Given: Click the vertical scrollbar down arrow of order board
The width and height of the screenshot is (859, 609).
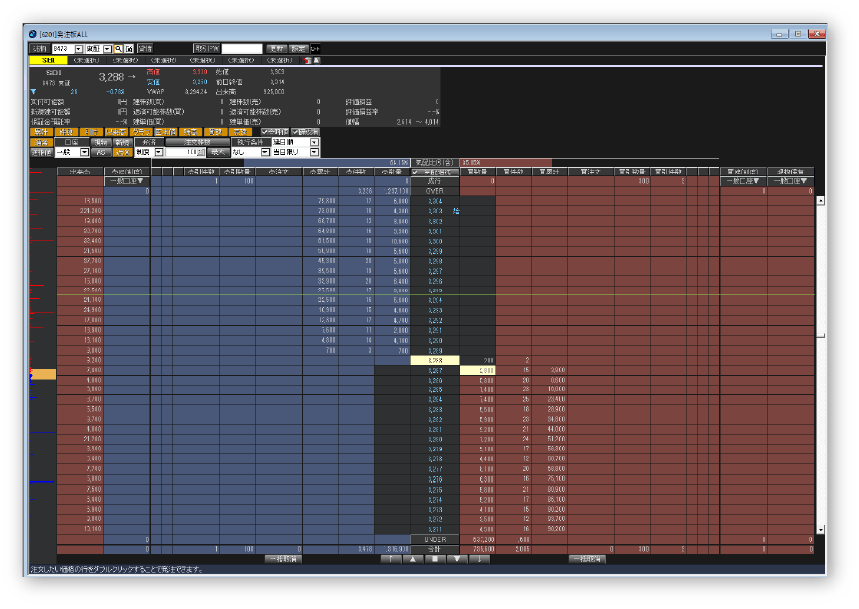Looking at the screenshot, I should coord(820,530).
